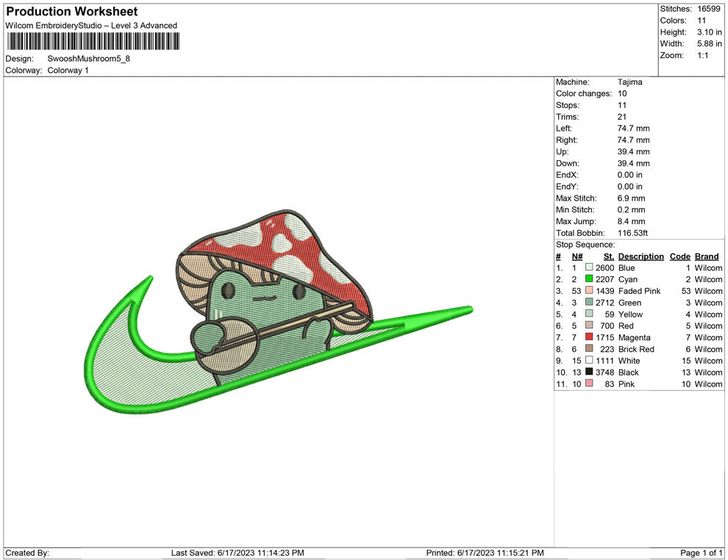Click the Blue row stitch count 2600
Image resolution: width=728 pixels, height=560 pixels.
605,268
